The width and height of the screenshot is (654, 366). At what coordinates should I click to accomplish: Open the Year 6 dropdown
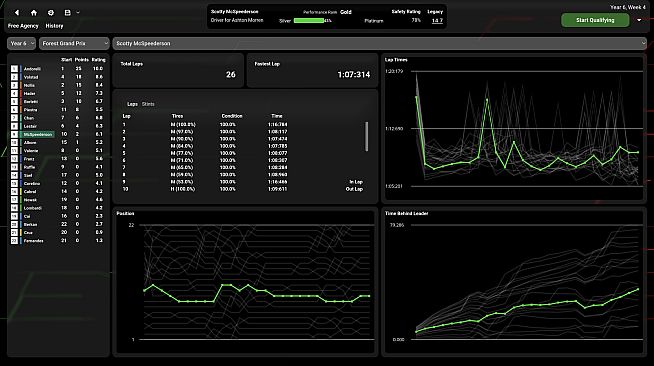[x=21, y=43]
